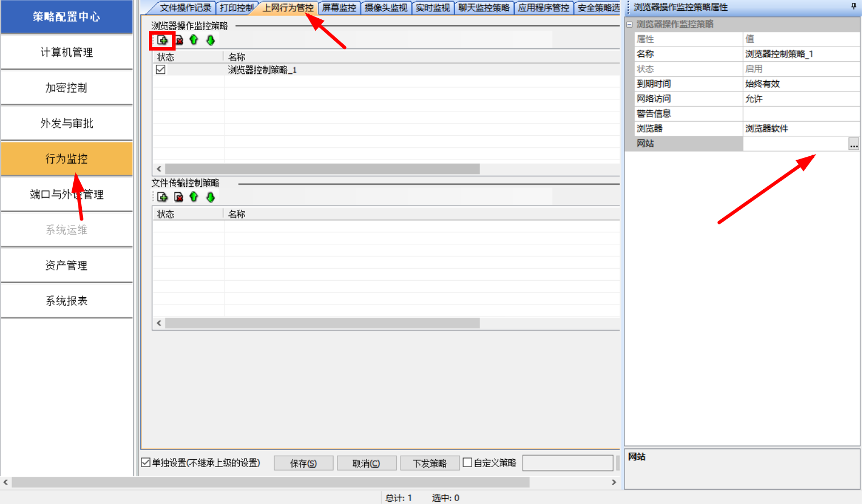Toggle the 单独设置 checkbox
Image resolution: width=862 pixels, height=504 pixels.
coord(146,463)
